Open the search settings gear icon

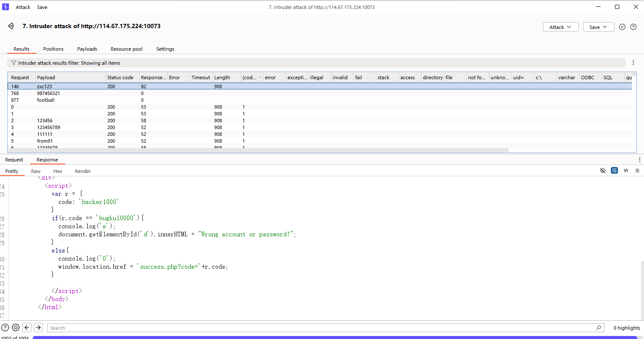click(x=16, y=328)
